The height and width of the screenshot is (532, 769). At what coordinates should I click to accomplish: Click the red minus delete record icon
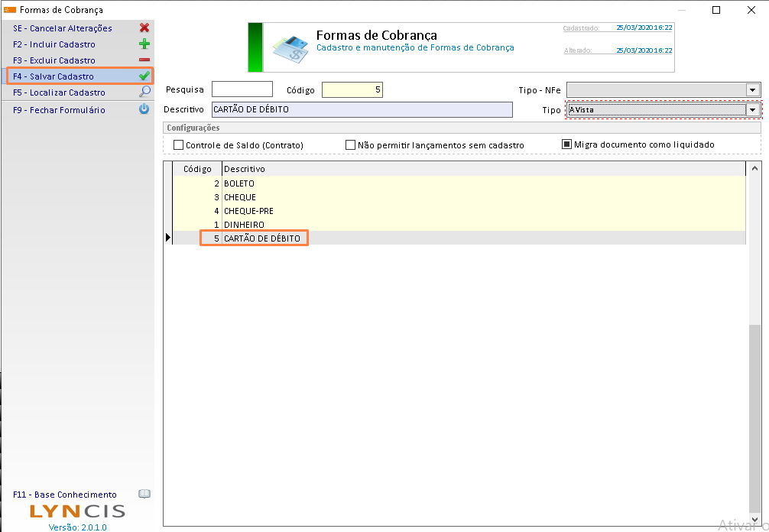[x=144, y=60]
